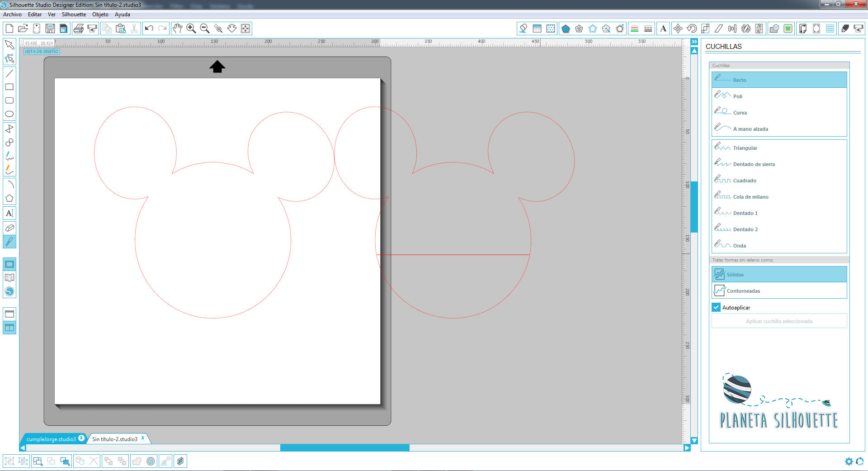Close the Sin título-2.studio3 tab
The width and height of the screenshot is (868, 471).
(x=143, y=438)
